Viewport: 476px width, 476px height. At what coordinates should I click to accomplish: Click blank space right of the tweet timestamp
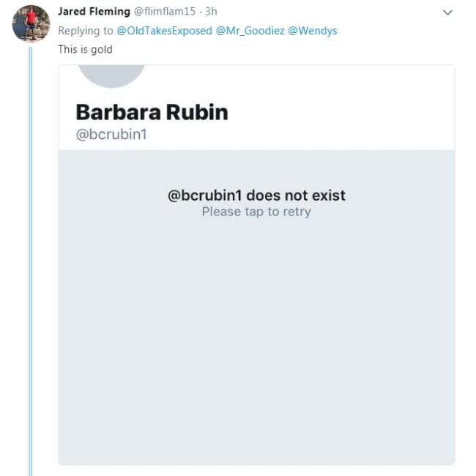[x=330, y=12]
